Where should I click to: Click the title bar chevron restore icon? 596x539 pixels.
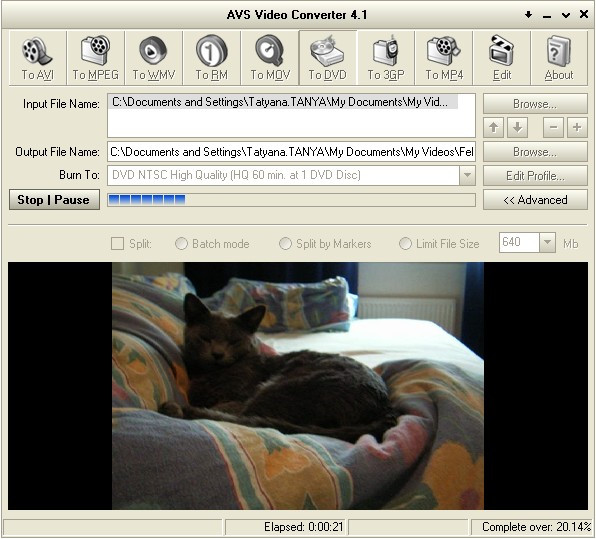[x=566, y=15]
